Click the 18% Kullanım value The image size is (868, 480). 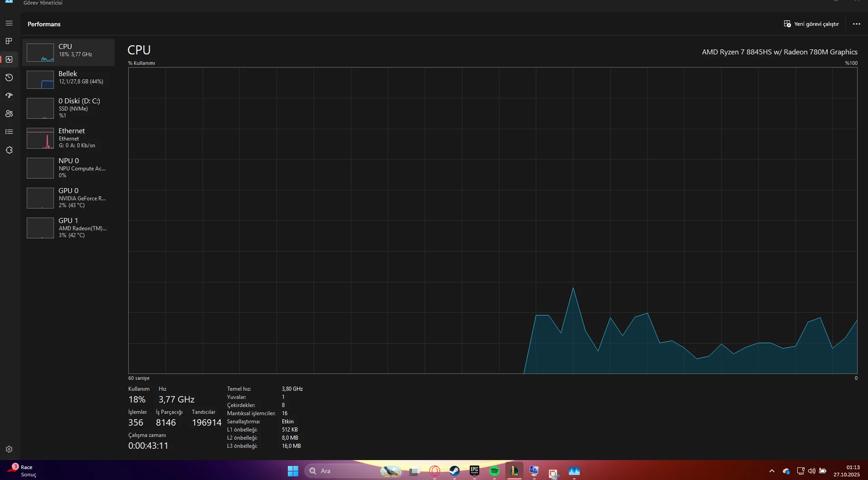pos(137,399)
